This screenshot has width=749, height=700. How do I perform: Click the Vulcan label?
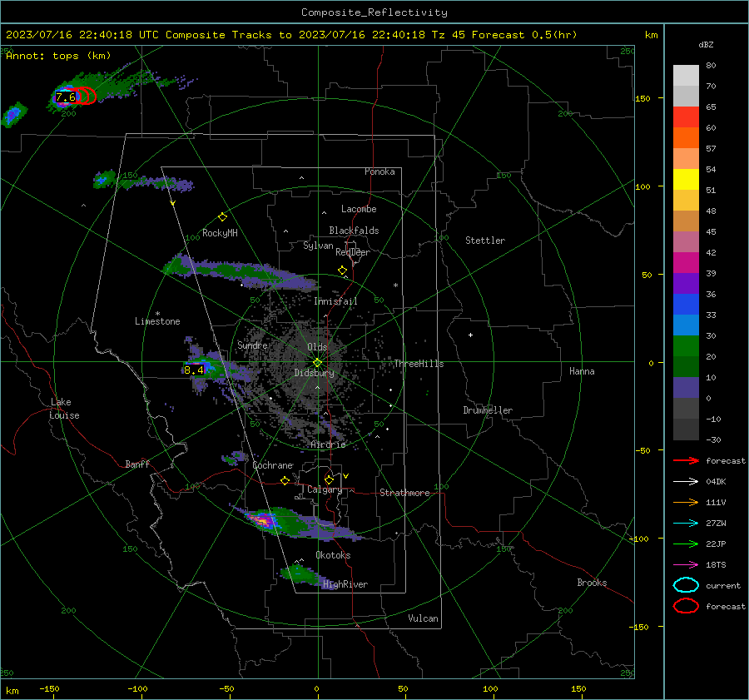pos(423,618)
